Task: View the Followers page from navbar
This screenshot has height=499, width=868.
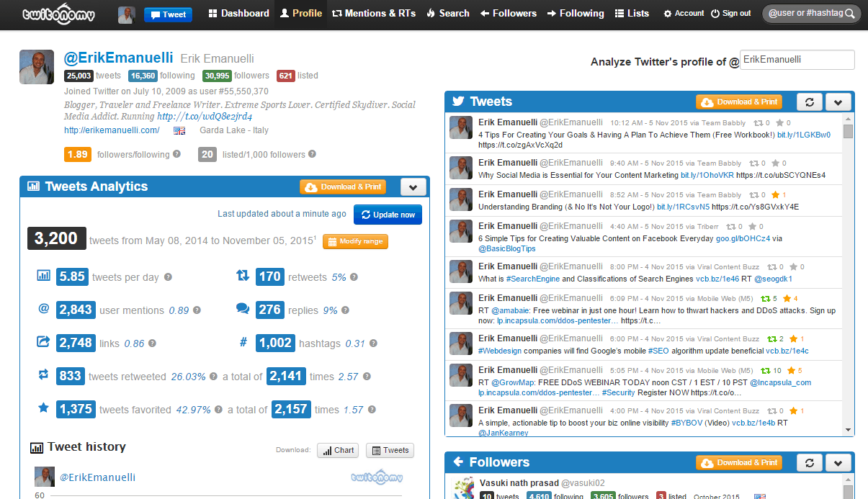Action: pos(509,13)
